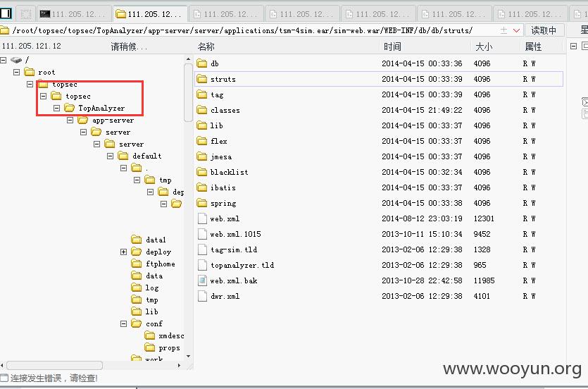
Task: Expand the deploy folder node
Action: click(123, 252)
